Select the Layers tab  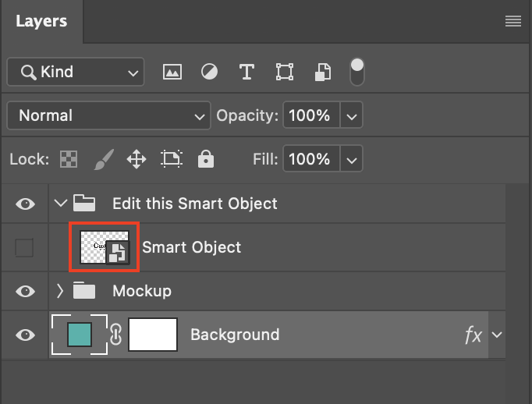(41, 22)
